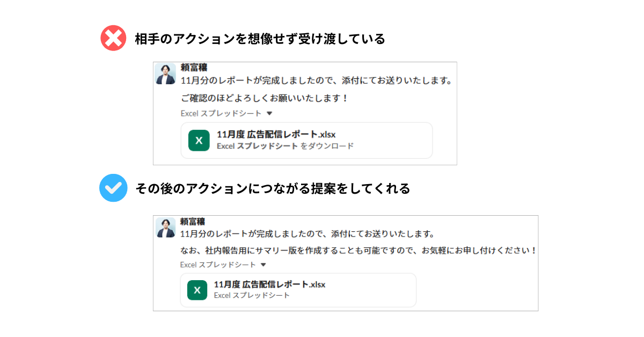Click the sender name 頼富穰 in the first message
The width and height of the screenshot is (644, 337).
194,67
